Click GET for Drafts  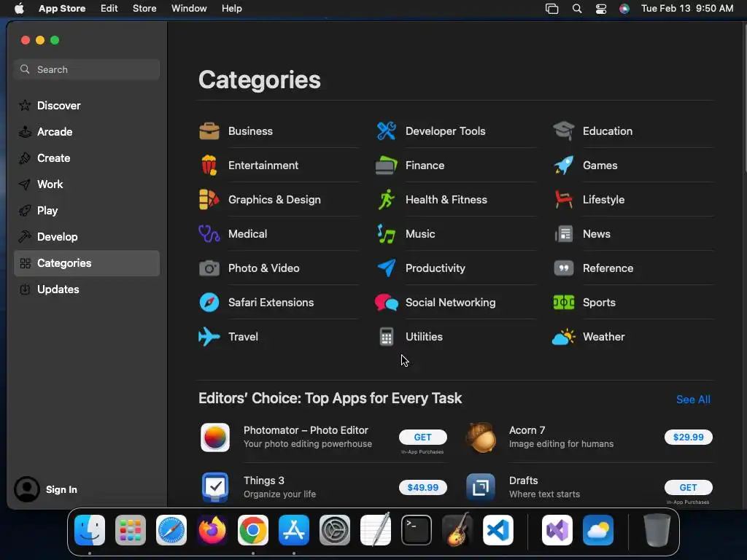[689, 488]
